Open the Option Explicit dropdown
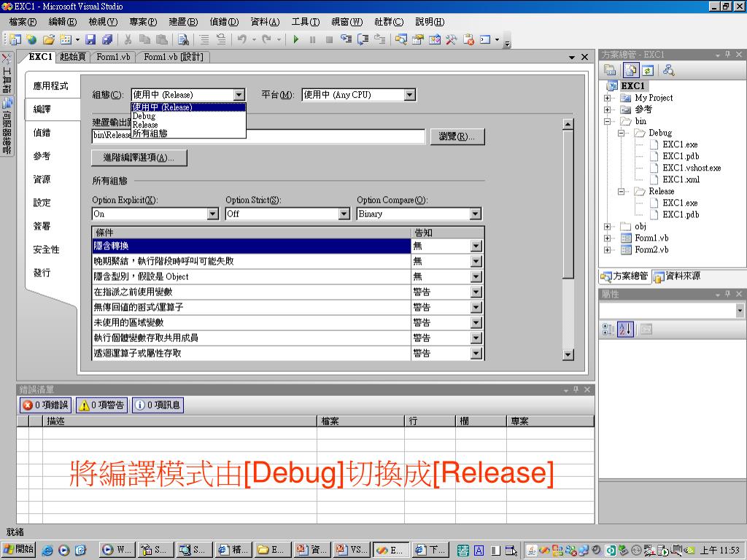This screenshot has width=747, height=560. coord(213,214)
